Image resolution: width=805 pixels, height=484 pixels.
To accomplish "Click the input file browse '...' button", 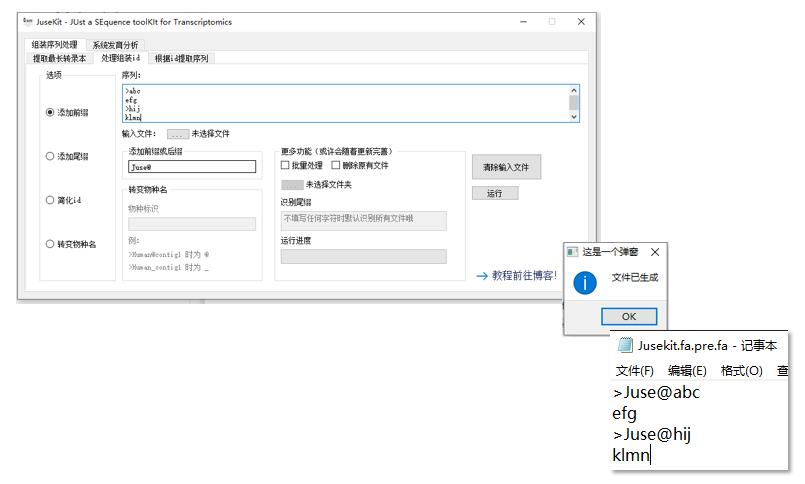I will click(x=177, y=133).
